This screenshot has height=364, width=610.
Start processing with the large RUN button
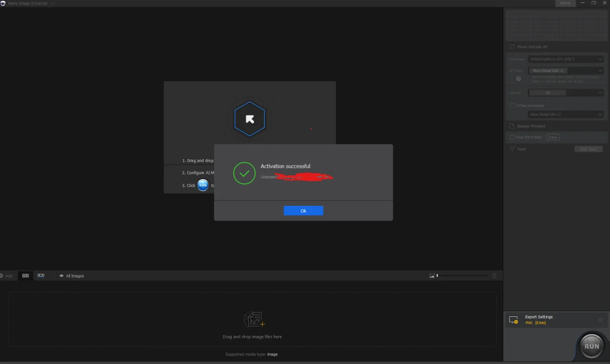[591, 346]
